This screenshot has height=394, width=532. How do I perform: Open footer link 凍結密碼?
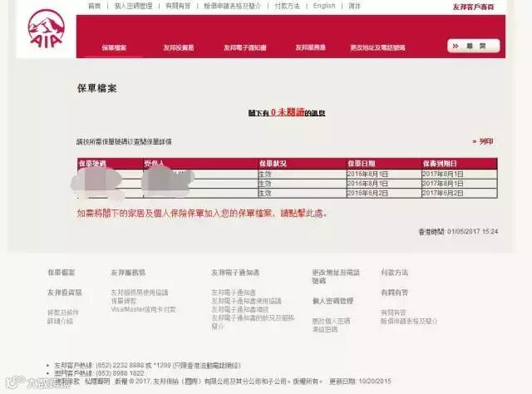tap(325, 329)
